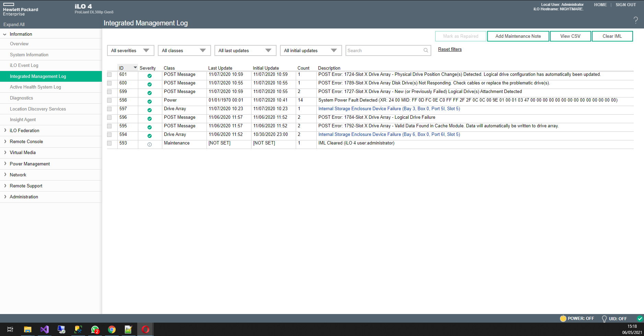
Task: Sort by ID column arrow
Action: (x=135, y=67)
